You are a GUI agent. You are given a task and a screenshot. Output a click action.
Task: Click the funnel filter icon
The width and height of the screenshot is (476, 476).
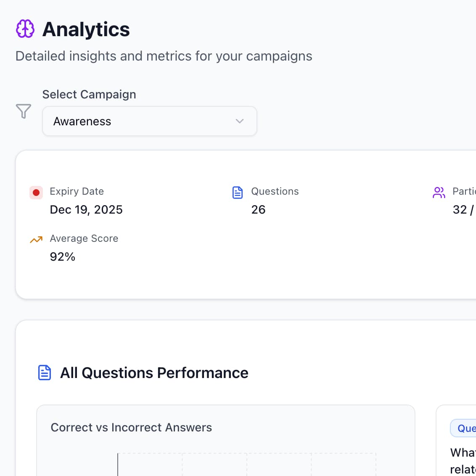pos(24,111)
